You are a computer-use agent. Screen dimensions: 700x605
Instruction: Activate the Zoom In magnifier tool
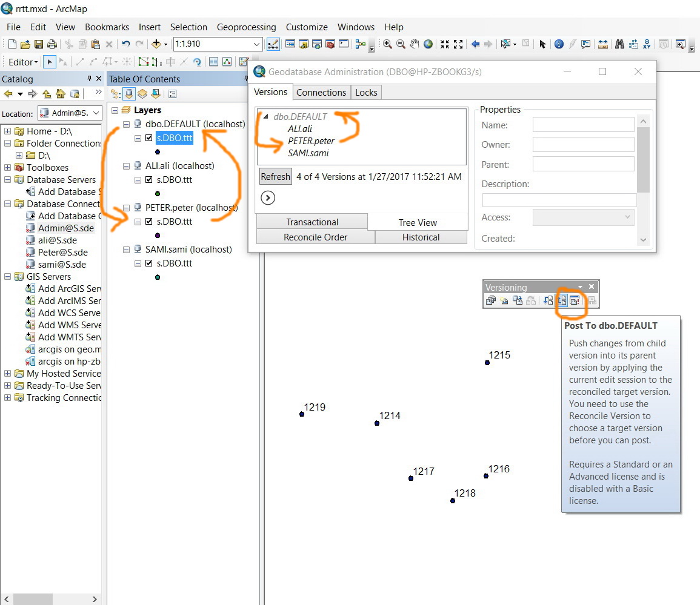click(387, 44)
